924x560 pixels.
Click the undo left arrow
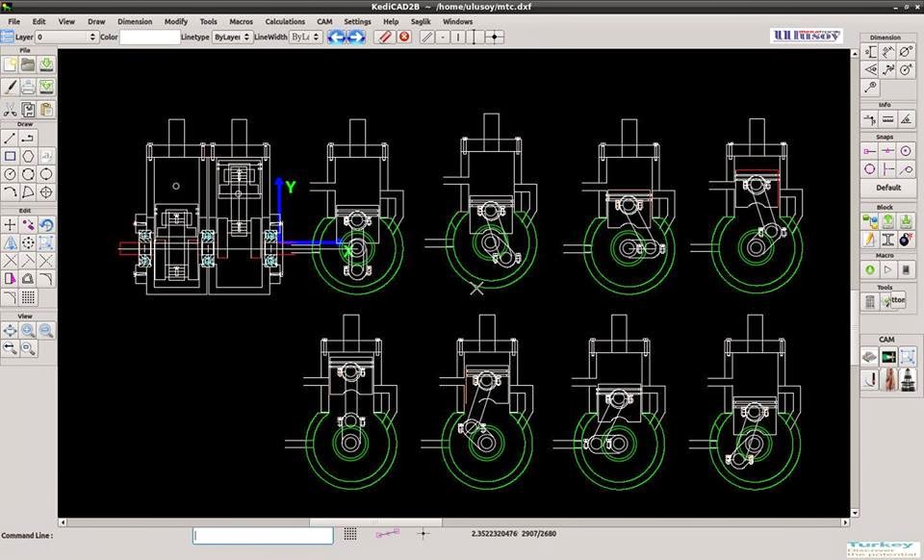pos(337,38)
